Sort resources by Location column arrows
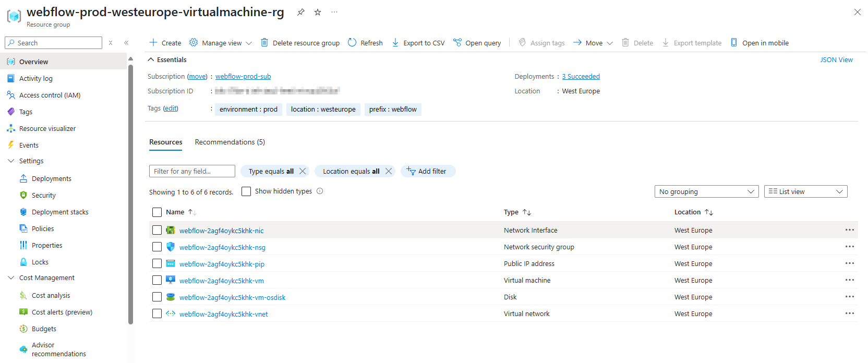Viewport: 868px width, 363px height. (709, 212)
